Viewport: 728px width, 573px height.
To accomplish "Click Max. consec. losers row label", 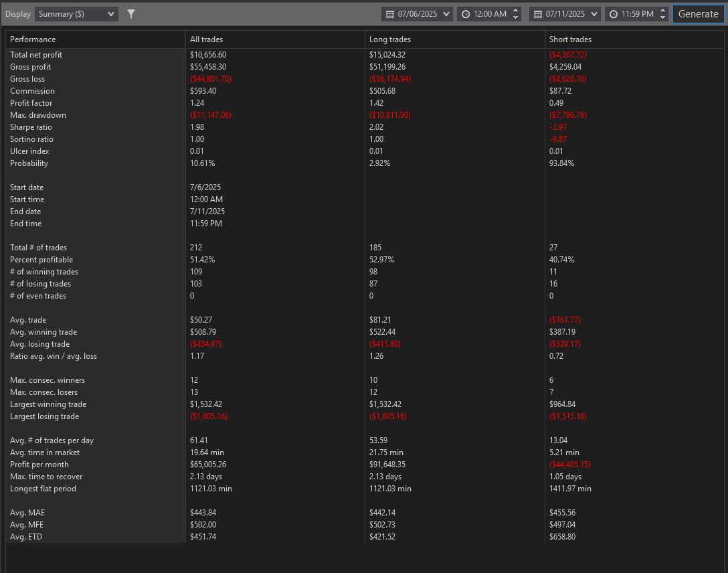I will pos(43,392).
